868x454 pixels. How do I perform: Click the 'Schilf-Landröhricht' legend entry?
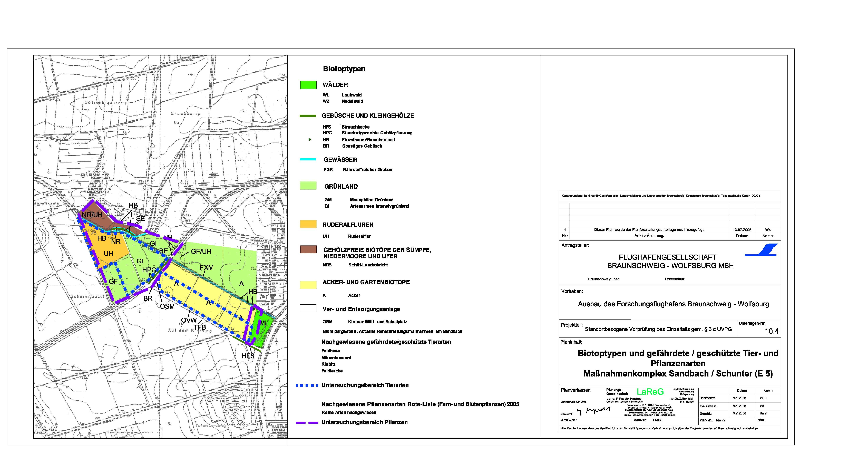[368, 265]
